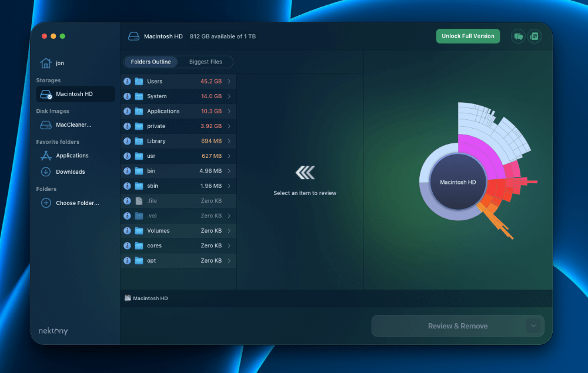The image size is (588, 373).
Task: Click the Unlock Full Version button
Action: tap(467, 36)
